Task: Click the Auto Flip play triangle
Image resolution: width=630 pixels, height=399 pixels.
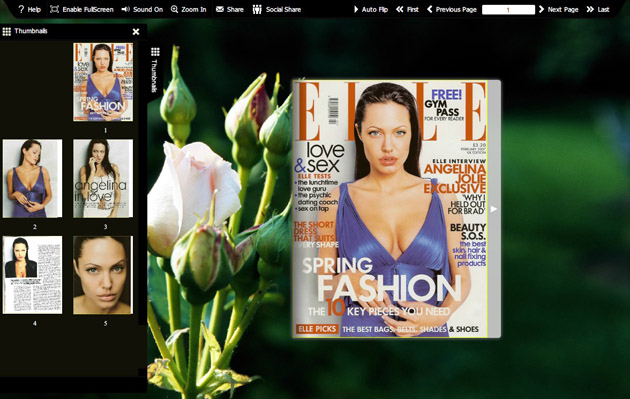Action: [356, 9]
